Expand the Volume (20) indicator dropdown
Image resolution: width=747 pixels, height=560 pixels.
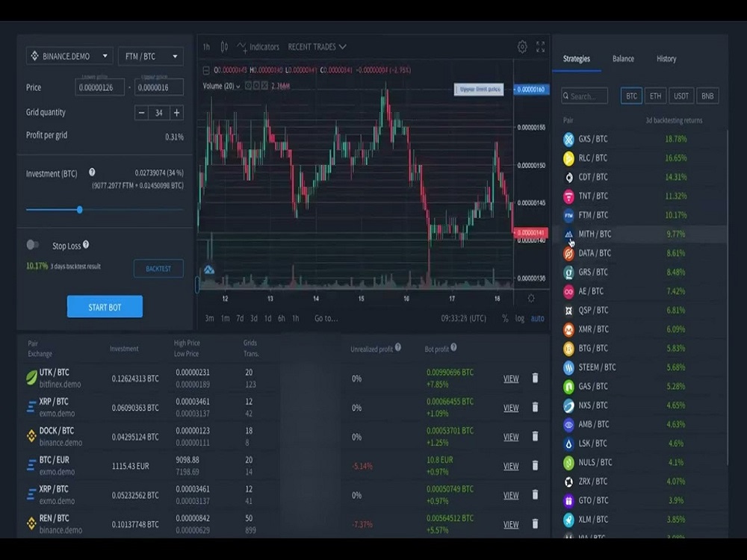[x=222, y=86]
